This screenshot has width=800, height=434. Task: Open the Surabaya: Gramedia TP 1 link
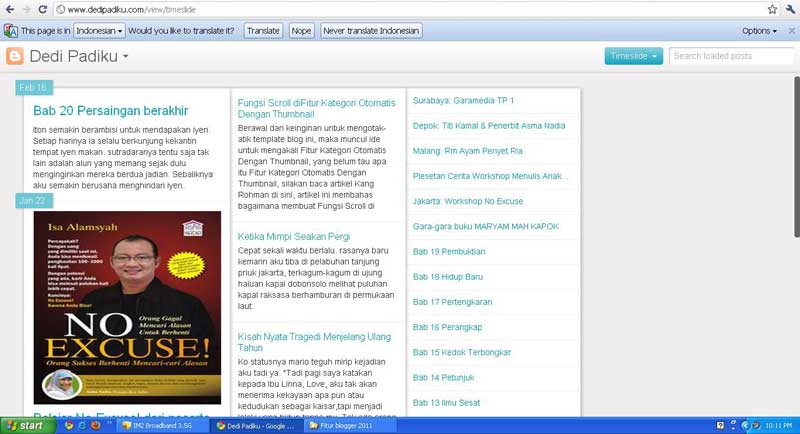click(x=463, y=100)
